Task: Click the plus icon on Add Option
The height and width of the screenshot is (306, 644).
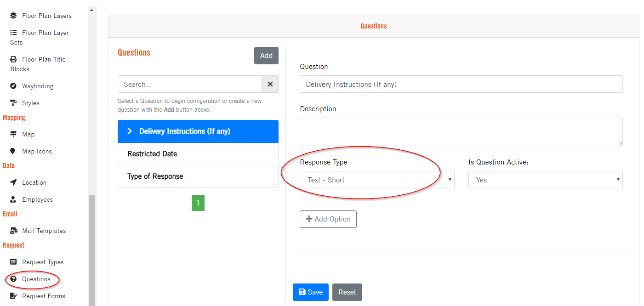Action: tap(309, 219)
